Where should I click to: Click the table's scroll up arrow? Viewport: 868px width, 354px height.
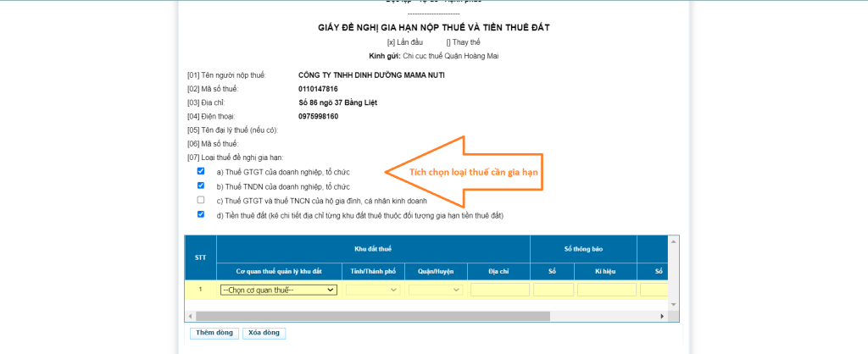click(x=674, y=241)
